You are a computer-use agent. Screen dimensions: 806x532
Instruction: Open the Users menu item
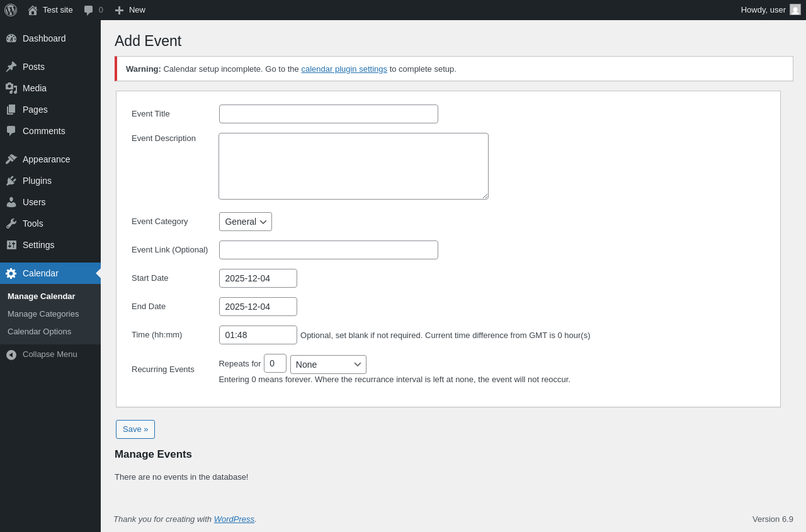50,202
